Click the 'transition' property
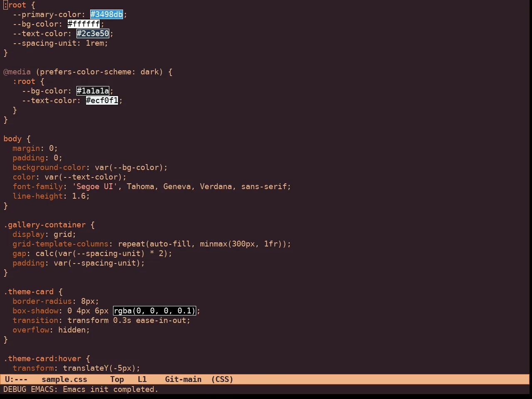The width and height of the screenshot is (532, 399). coord(35,320)
